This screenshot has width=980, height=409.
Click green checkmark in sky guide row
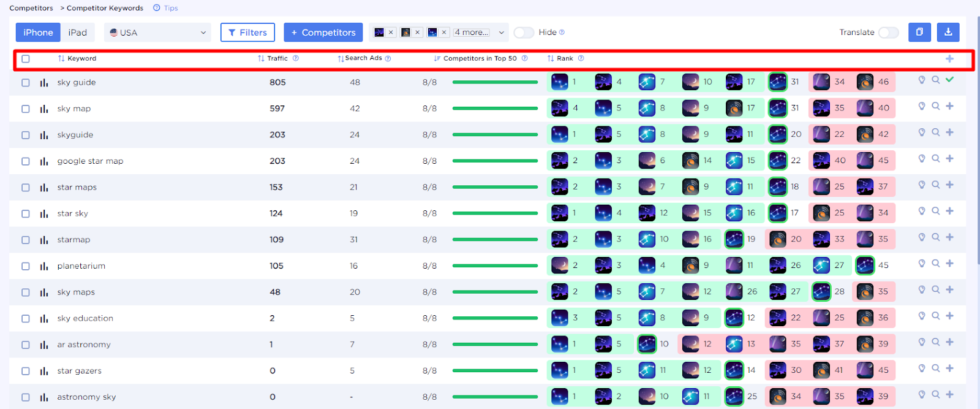click(x=949, y=79)
